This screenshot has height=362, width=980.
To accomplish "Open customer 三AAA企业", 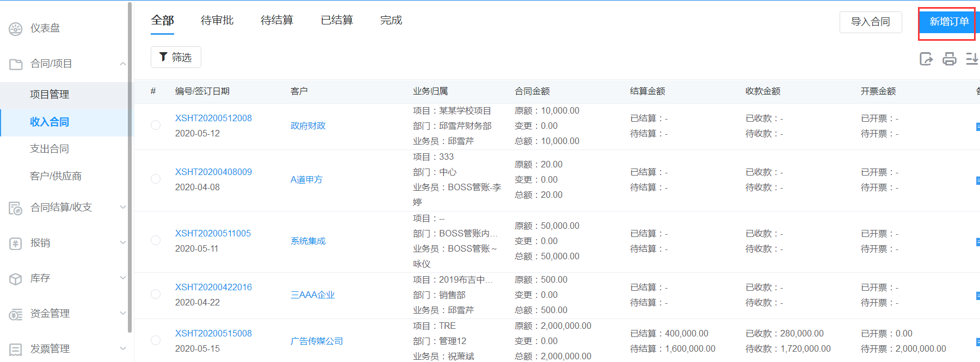I will [x=312, y=295].
